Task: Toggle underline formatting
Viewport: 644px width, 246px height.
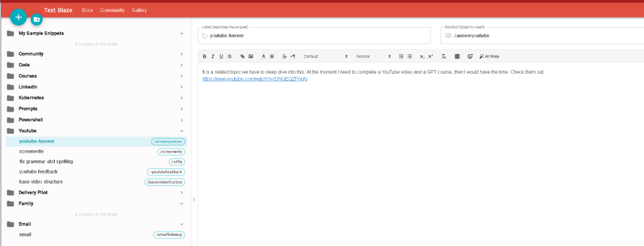Action: (x=221, y=56)
